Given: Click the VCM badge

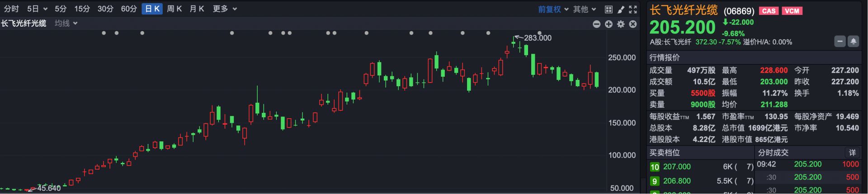Looking at the screenshot, I should click(792, 11).
